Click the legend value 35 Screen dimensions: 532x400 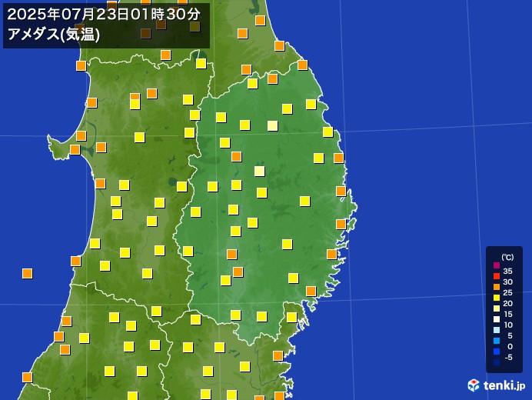point(507,271)
